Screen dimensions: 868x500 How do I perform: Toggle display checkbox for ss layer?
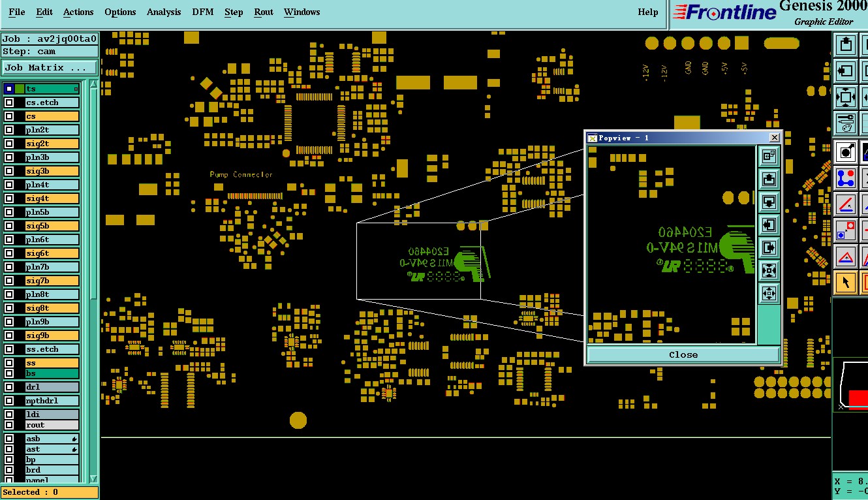pos(9,363)
